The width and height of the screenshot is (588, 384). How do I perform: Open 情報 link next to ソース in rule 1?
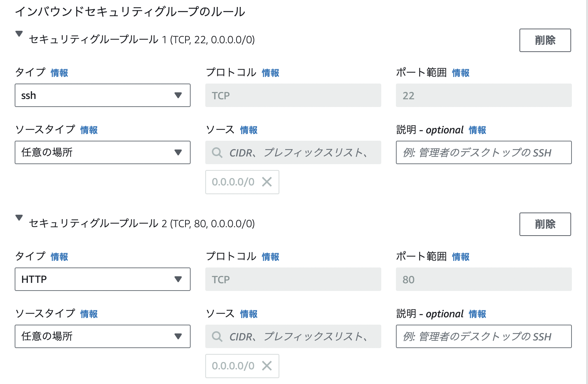pos(248,130)
